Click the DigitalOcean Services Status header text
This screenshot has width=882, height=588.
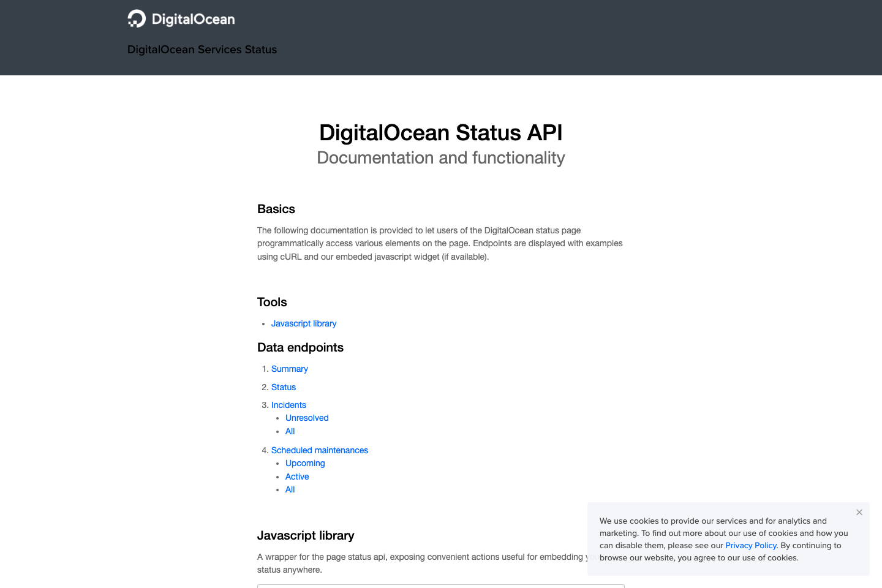pos(202,50)
